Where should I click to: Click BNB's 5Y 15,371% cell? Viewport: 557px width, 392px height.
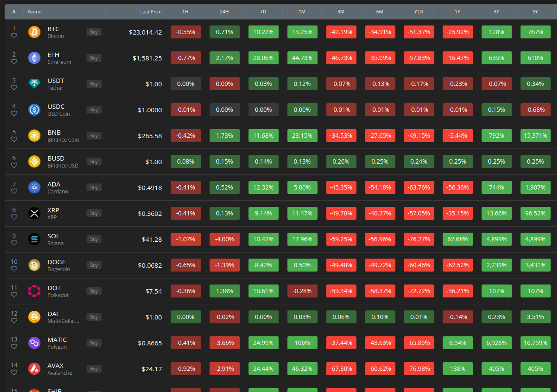[535, 136]
